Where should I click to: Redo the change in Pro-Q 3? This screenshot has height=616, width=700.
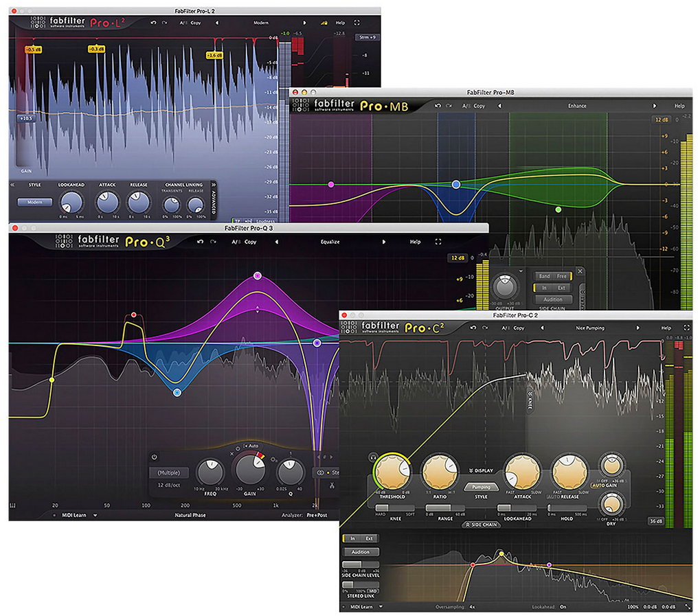(x=214, y=242)
